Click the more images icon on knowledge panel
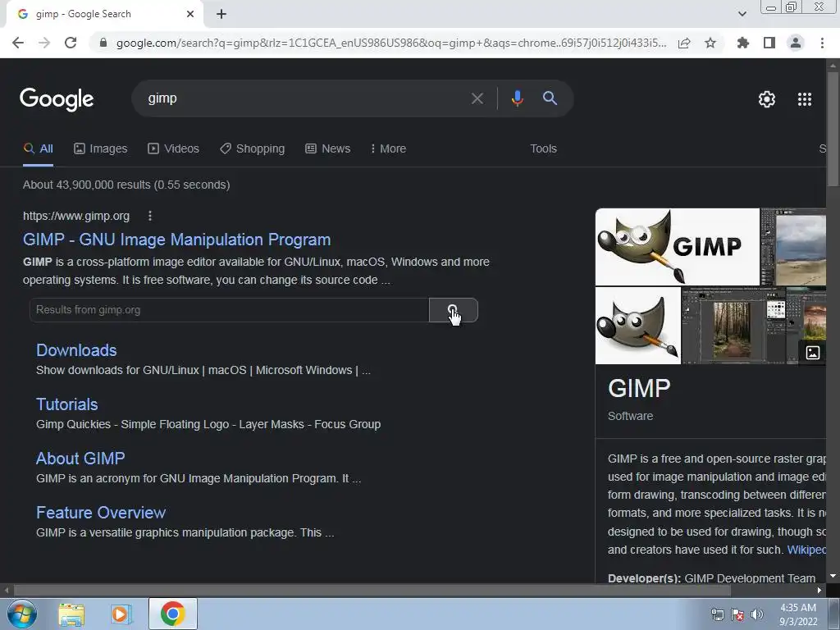840x630 pixels. [813, 352]
